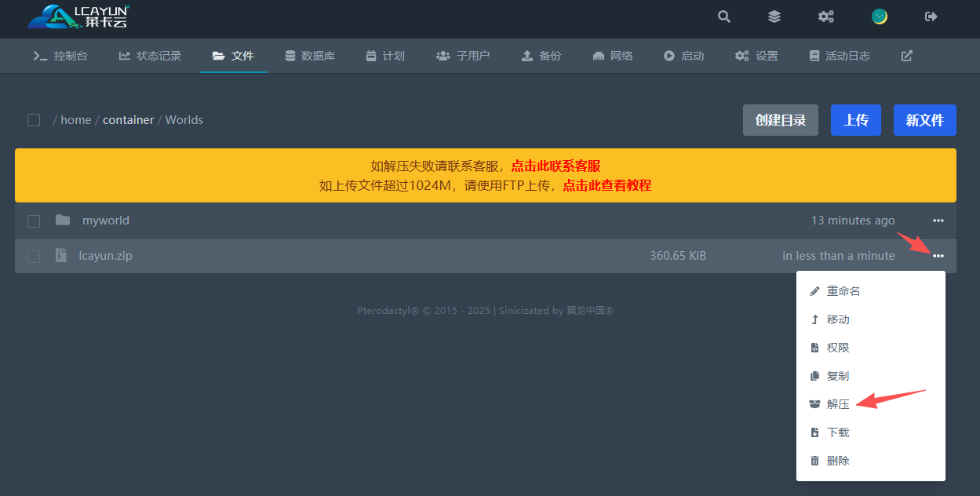Viewport: 980px width, 496px height.
Task: Check the lcayun.zip file checkbox
Action: 34,257
